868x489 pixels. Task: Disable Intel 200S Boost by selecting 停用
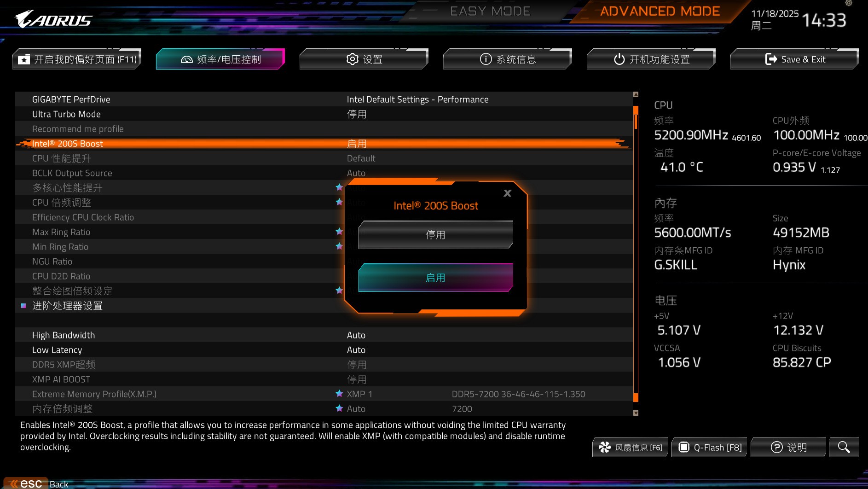click(435, 234)
